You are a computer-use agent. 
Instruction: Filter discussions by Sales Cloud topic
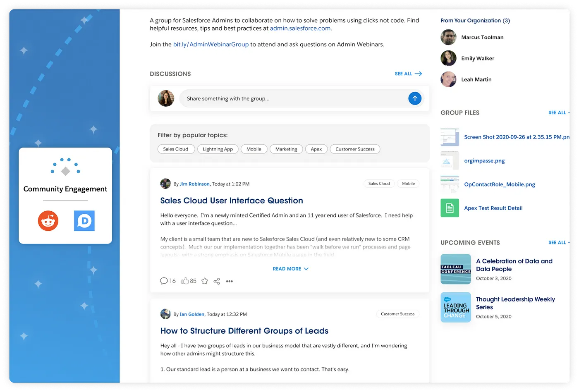176,149
